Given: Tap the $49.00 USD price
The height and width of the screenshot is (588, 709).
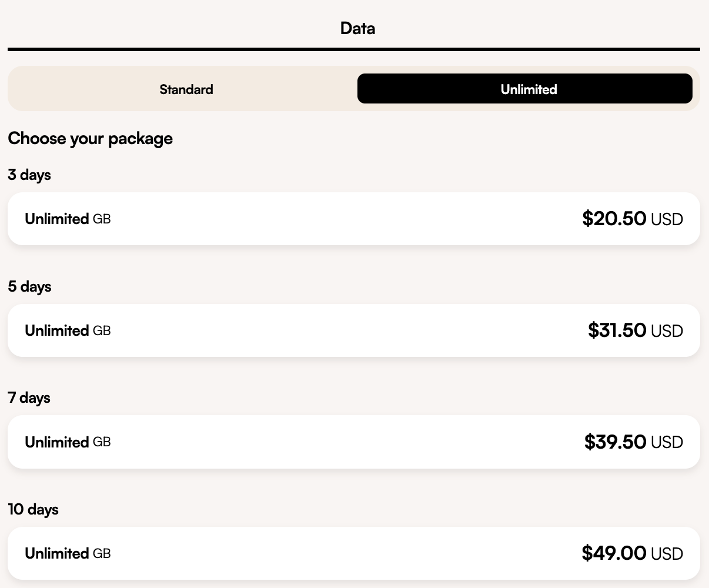Looking at the screenshot, I should [x=632, y=553].
